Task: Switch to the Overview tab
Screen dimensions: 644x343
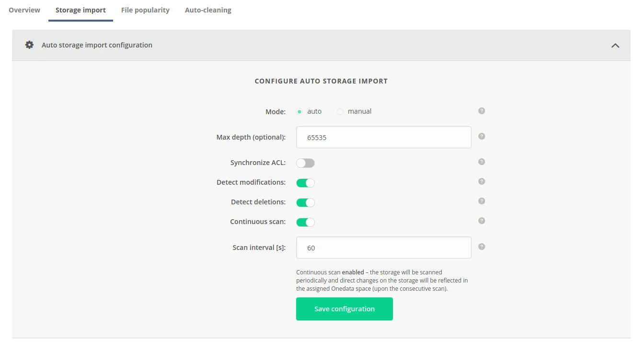Action: (x=24, y=10)
